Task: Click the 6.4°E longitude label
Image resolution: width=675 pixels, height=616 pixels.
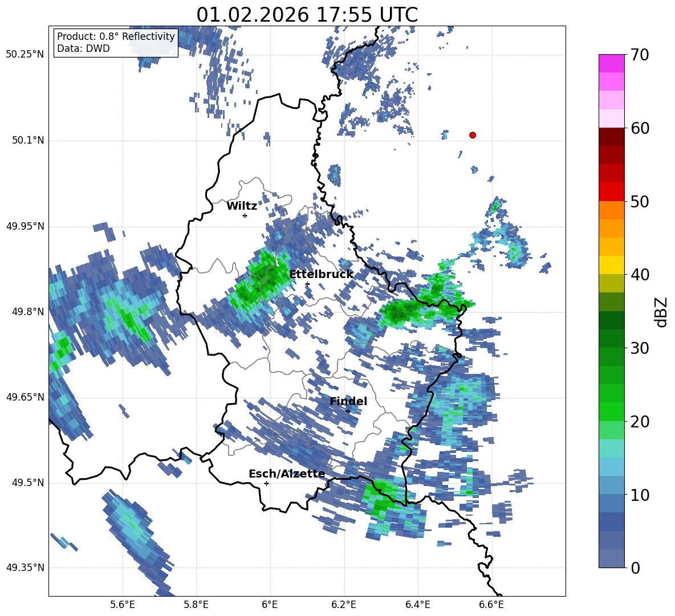Action: (417, 605)
